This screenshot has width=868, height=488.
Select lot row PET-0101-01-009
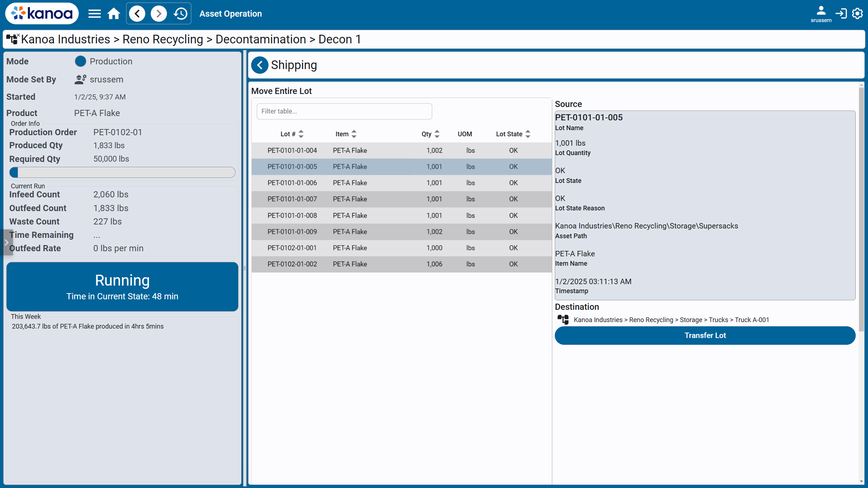401,232
